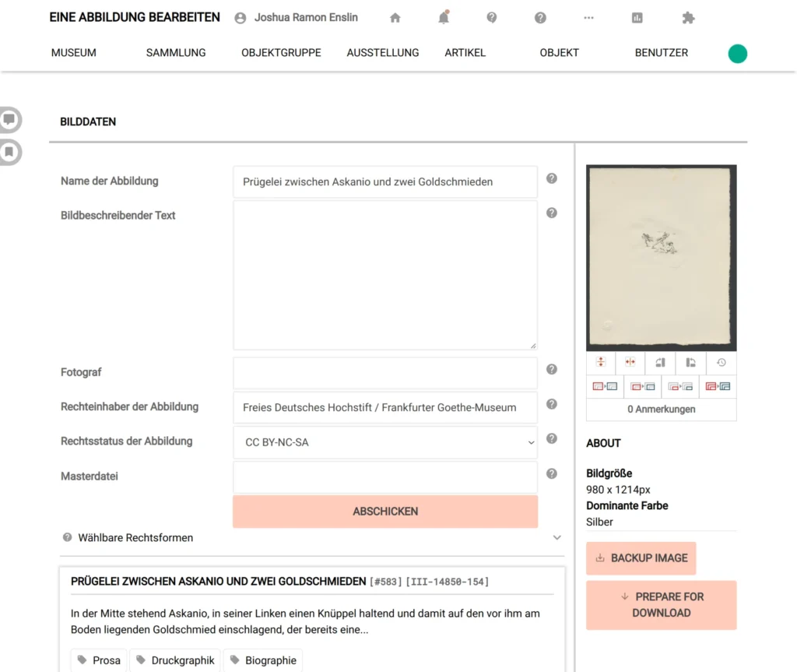Click the Prosa tag
Screen dimensions: 797x672
coord(99,660)
